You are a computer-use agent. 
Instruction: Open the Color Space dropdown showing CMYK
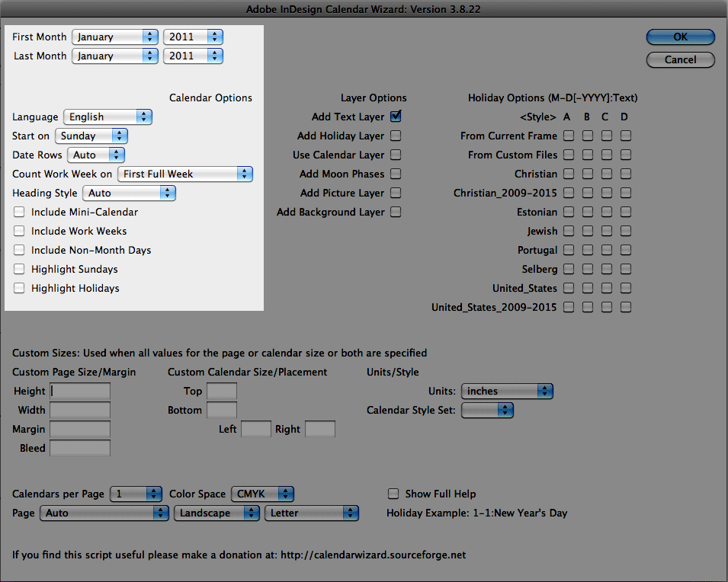pyautogui.click(x=262, y=494)
